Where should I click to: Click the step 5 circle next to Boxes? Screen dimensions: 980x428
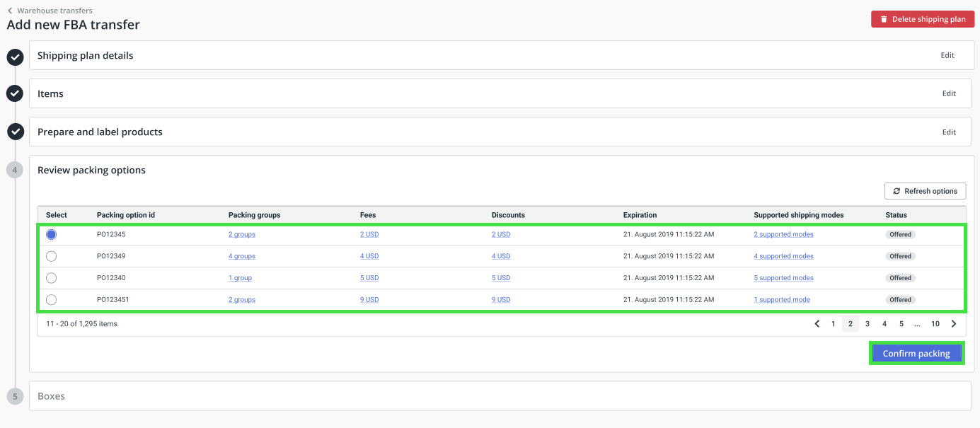[x=16, y=396]
